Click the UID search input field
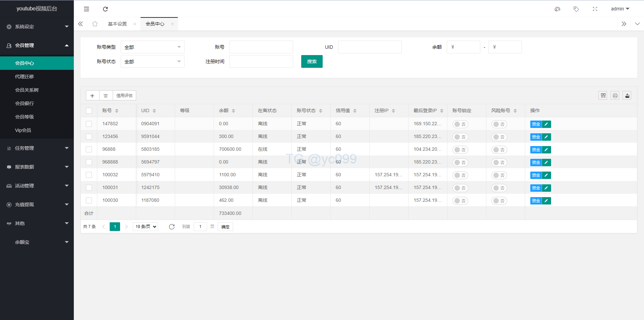This screenshot has width=644, height=320. tap(370, 47)
